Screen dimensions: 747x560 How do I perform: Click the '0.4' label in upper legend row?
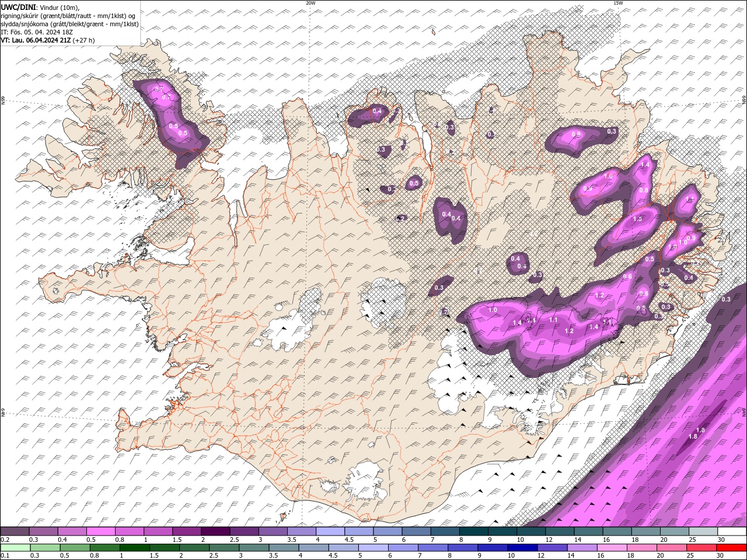pos(62,540)
